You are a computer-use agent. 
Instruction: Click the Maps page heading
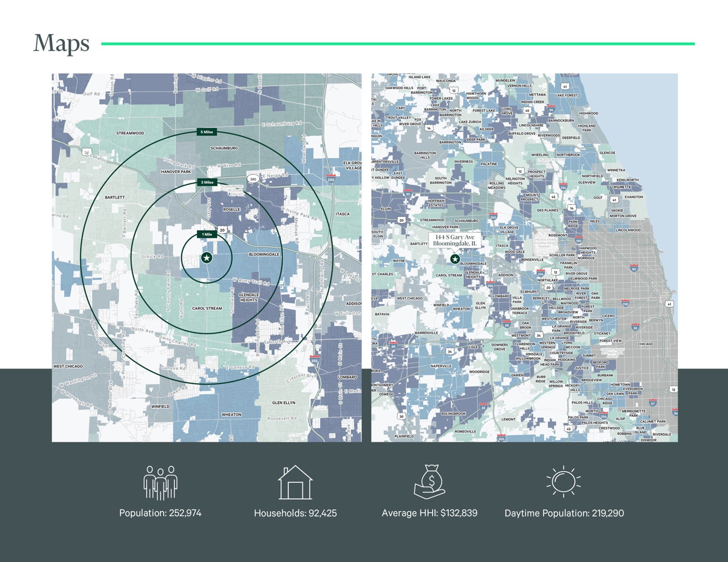61,44
